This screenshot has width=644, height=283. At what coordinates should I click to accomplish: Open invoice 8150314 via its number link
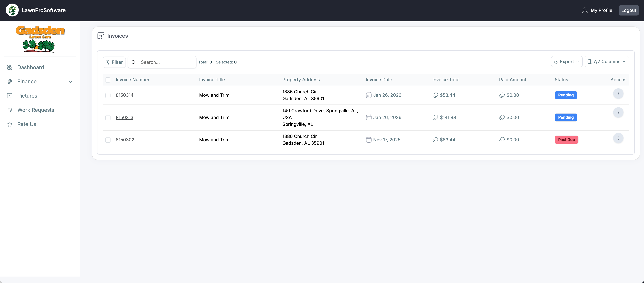pyautogui.click(x=125, y=95)
